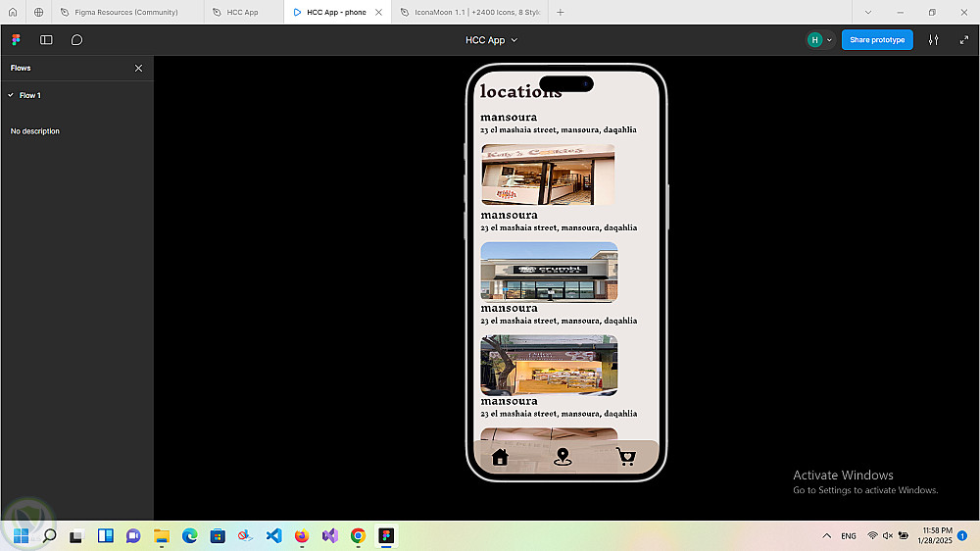Click the yellow bakery shop photo
Image resolution: width=980 pixels, height=551 pixels.
tap(549, 366)
